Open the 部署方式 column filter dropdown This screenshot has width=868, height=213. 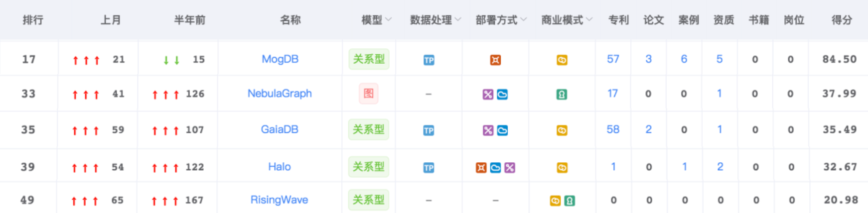pos(524,20)
